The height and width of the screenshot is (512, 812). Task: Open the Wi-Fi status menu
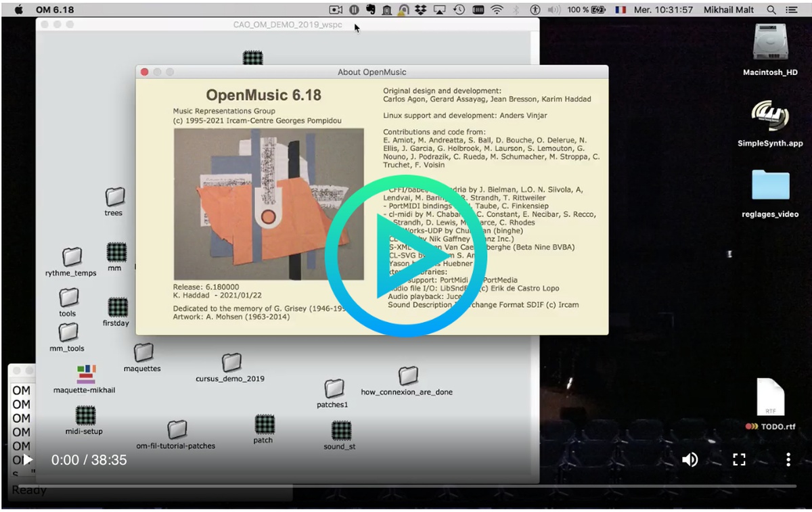pyautogui.click(x=497, y=10)
